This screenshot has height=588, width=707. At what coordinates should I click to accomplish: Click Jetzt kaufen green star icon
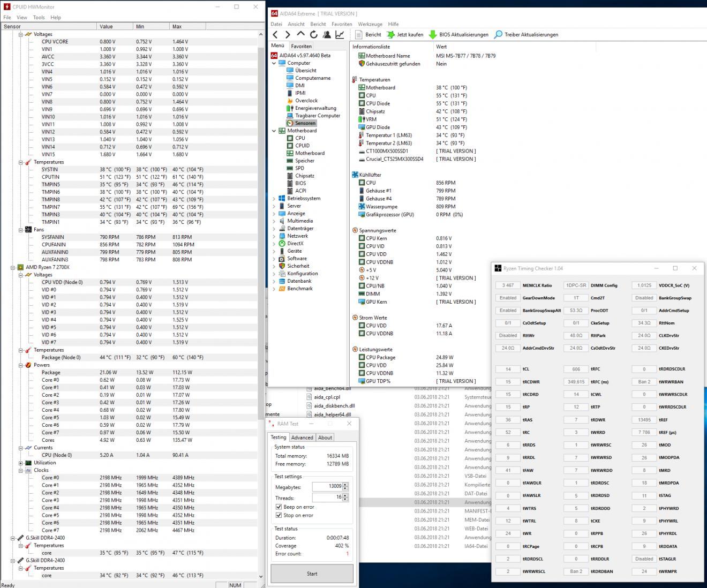tap(390, 35)
